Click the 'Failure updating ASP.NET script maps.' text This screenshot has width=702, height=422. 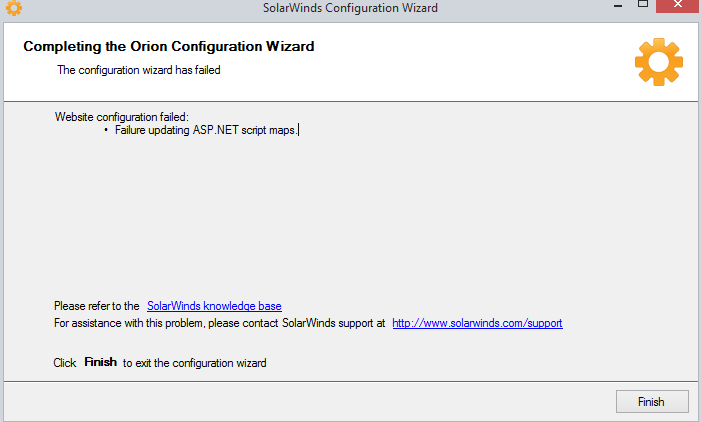(205, 130)
